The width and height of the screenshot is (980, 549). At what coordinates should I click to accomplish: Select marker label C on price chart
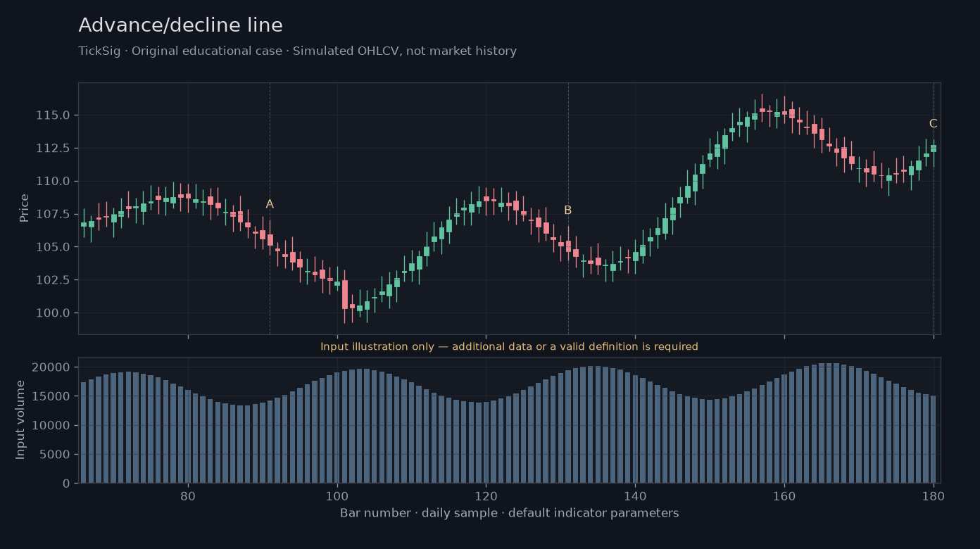(x=933, y=124)
